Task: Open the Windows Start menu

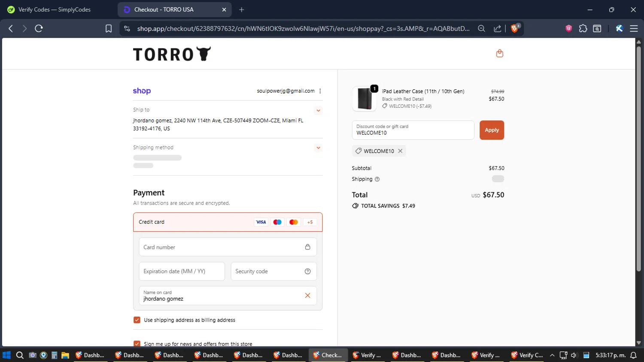Action: (6, 355)
